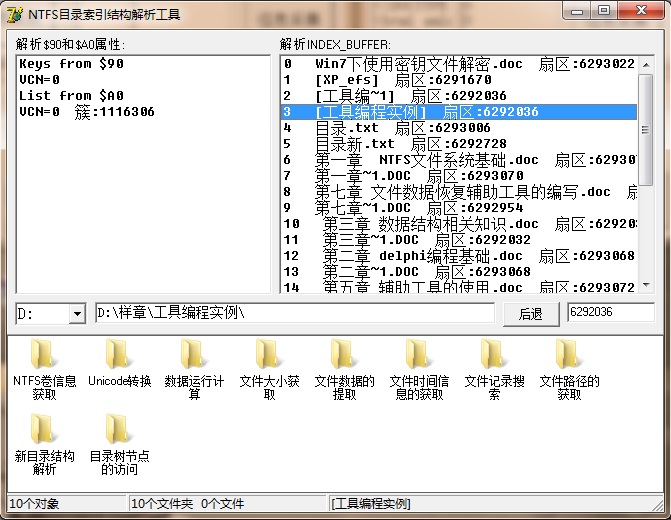Select row 5 目录新.txt

(x=459, y=144)
